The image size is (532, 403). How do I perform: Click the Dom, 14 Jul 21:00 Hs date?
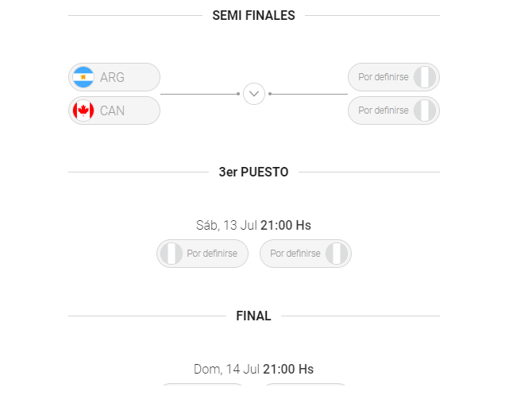[x=254, y=369]
